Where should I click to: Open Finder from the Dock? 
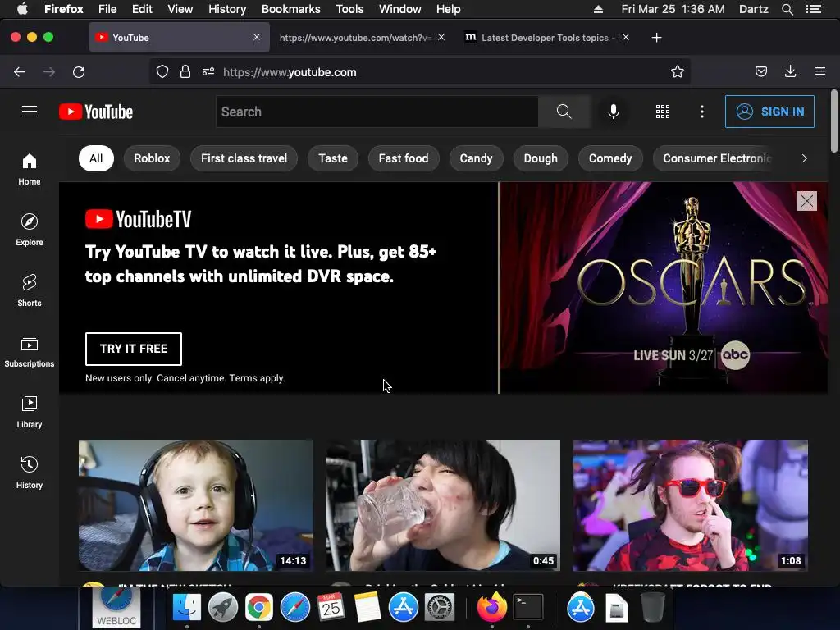[187, 608]
